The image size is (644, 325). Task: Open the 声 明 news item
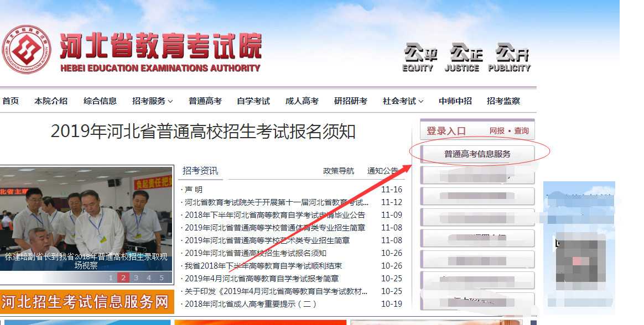193,190
